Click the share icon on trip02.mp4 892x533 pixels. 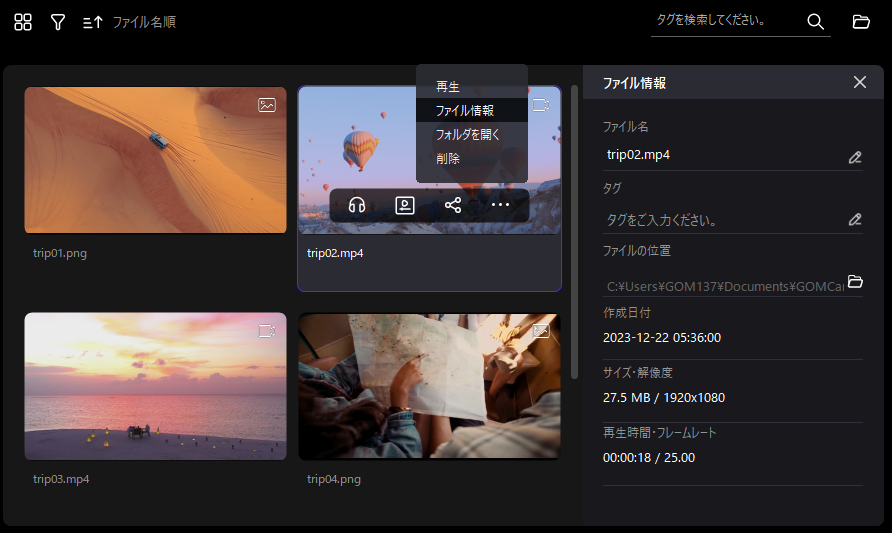[x=453, y=205]
